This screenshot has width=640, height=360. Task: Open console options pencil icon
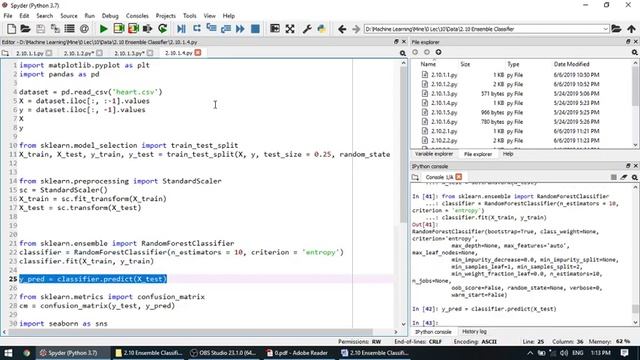(x=624, y=177)
